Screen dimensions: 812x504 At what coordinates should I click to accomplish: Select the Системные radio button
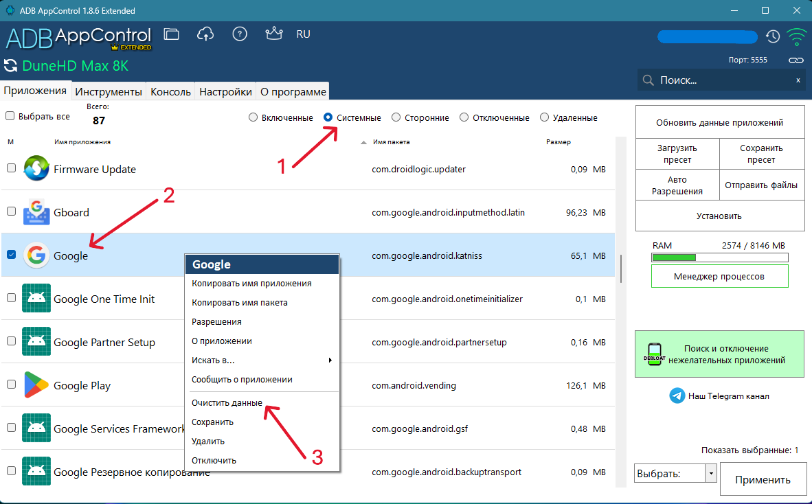click(x=328, y=117)
